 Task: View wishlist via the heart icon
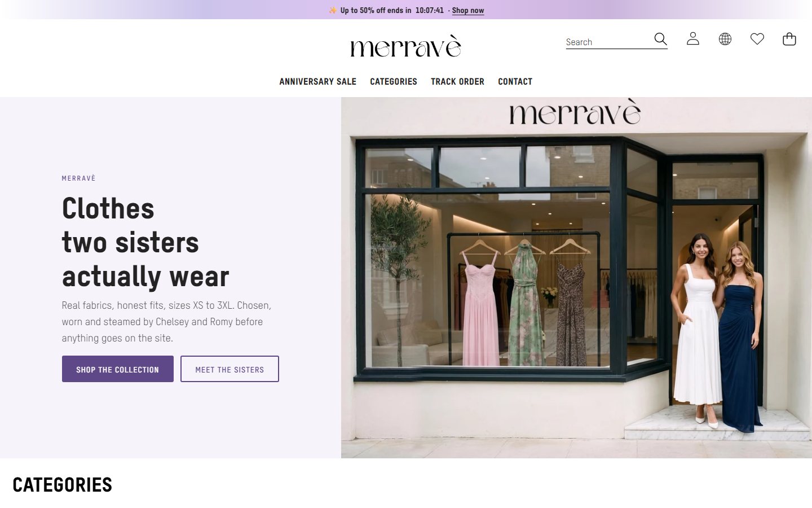(x=757, y=39)
